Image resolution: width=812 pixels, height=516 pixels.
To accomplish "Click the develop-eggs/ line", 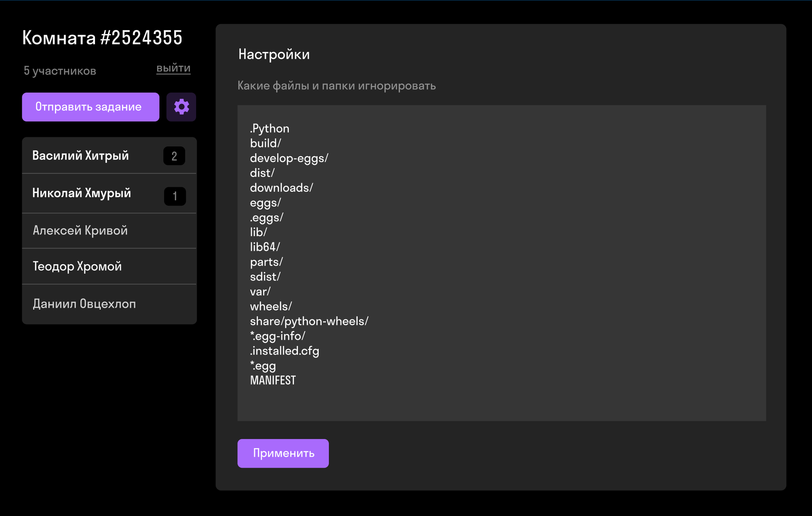I will pyautogui.click(x=289, y=158).
